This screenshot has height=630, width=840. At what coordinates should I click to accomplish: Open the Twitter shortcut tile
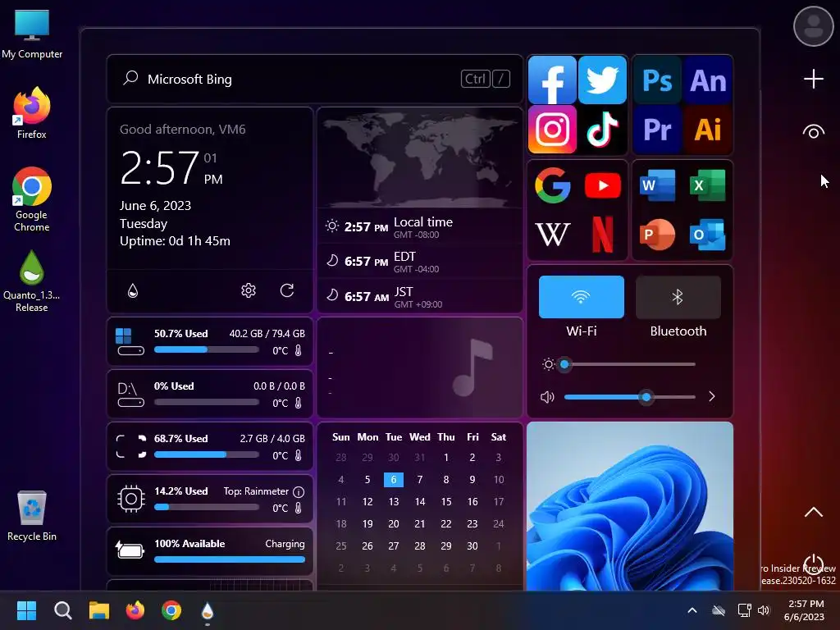(x=602, y=80)
